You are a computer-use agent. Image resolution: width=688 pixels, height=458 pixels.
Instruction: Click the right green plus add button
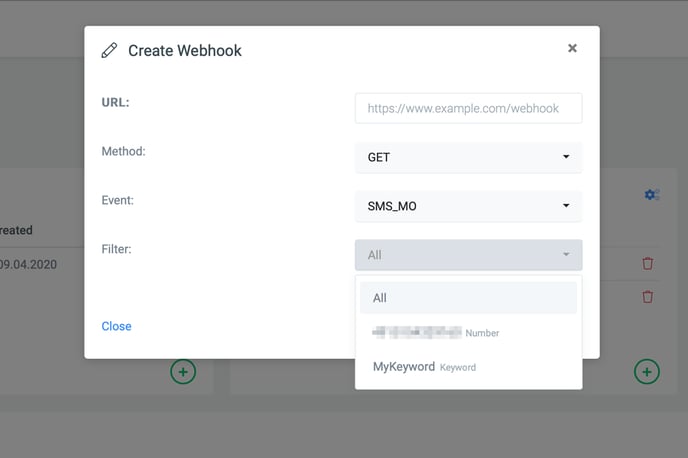[x=647, y=372]
